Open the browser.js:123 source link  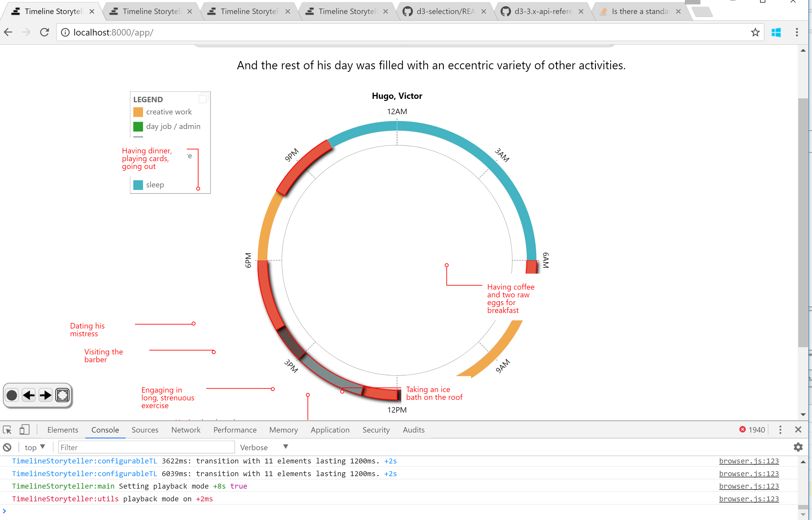749,461
